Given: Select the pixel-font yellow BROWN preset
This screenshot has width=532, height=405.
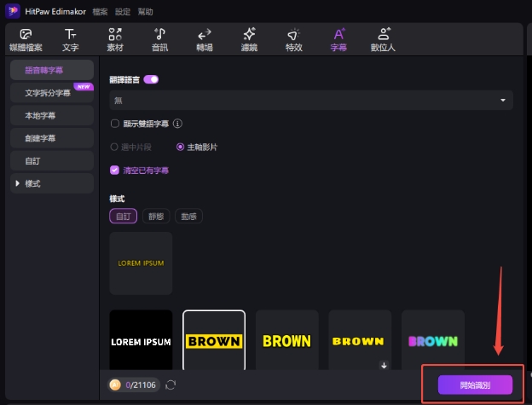Looking at the screenshot, I should coord(360,340).
